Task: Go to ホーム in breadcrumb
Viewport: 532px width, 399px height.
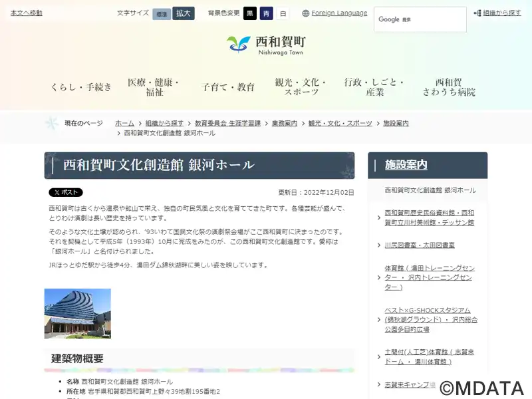Action: click(124, 124)
